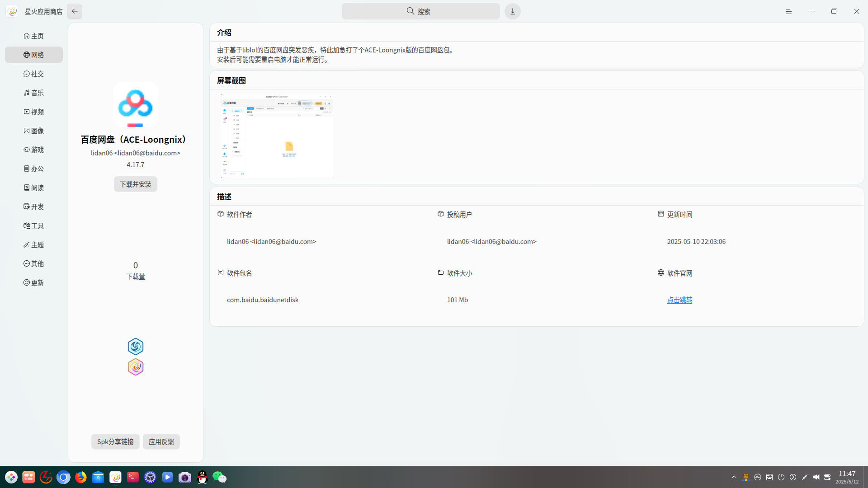Open the hamburger menu in title bar

point(789,11)
